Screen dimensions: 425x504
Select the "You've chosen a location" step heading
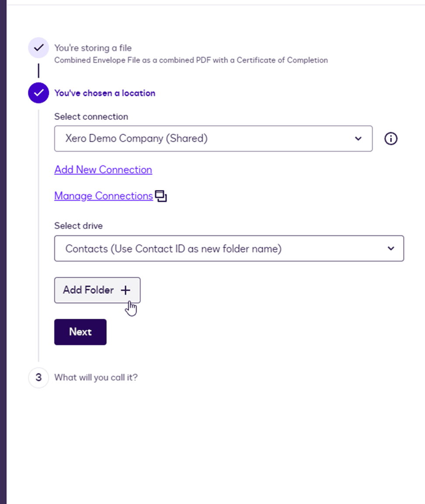(x=105, y=93)
